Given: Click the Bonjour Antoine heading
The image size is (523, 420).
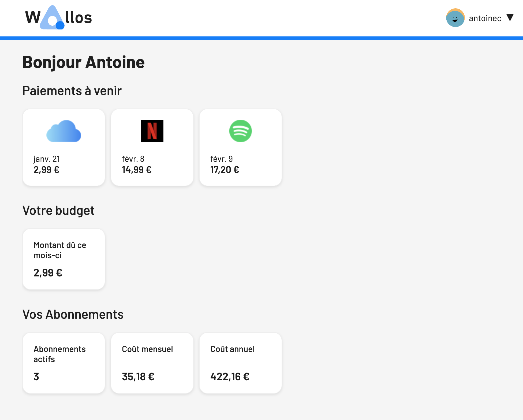Looking at the screenshot, I should click(x=84, y=62).
